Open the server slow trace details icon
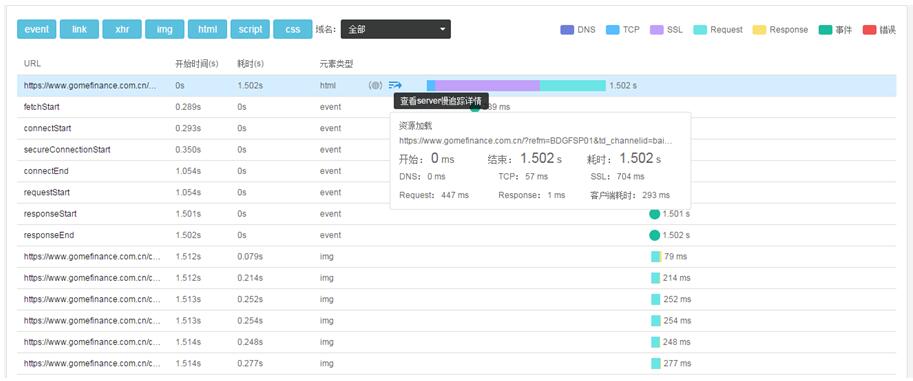 [395, 85]
